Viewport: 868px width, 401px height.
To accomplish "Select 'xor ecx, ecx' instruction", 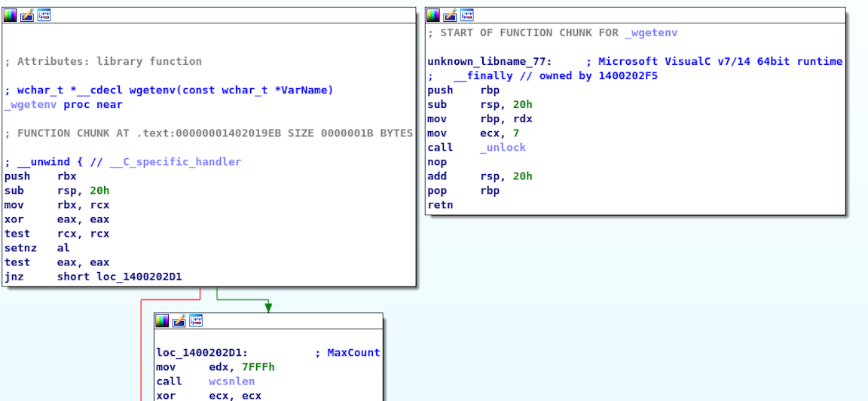I will pos(209,396).
